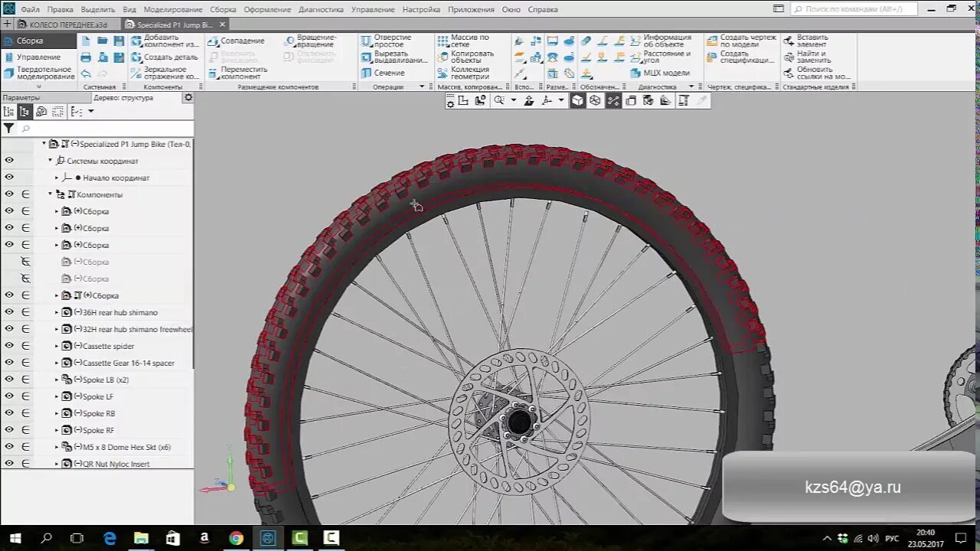This screenshot has width=980, height=551.
Task: Select the shaded cube display mode
Action: click(x=578, y=100)
